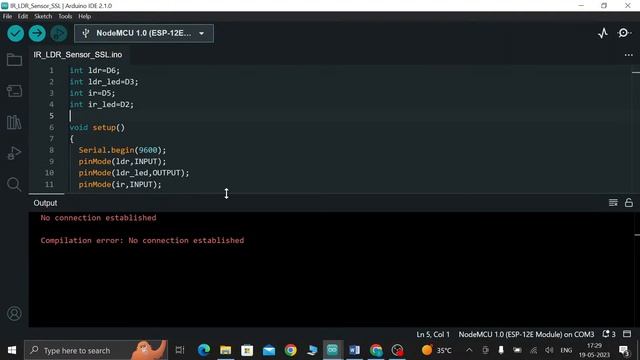Open the Help menu
Viewport: 640px width, 360px height.
[84, 16]
